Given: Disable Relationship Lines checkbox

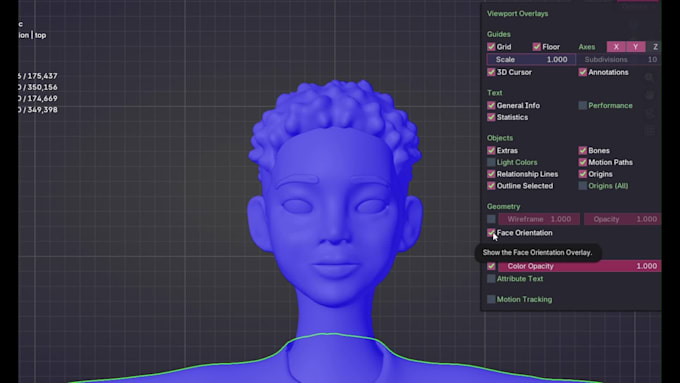Looking at the screenshot, I should tap(491, 174).
